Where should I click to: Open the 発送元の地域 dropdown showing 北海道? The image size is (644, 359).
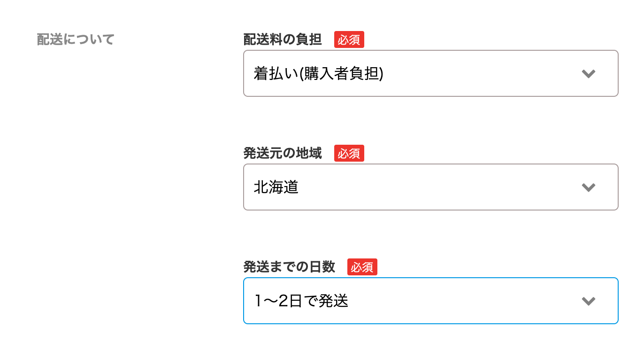coord(430,187)
